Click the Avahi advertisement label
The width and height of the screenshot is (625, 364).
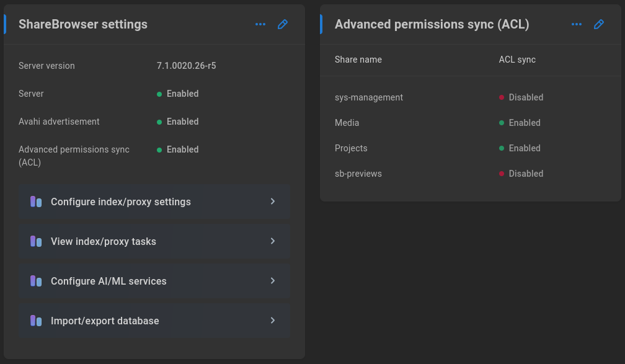59,122
